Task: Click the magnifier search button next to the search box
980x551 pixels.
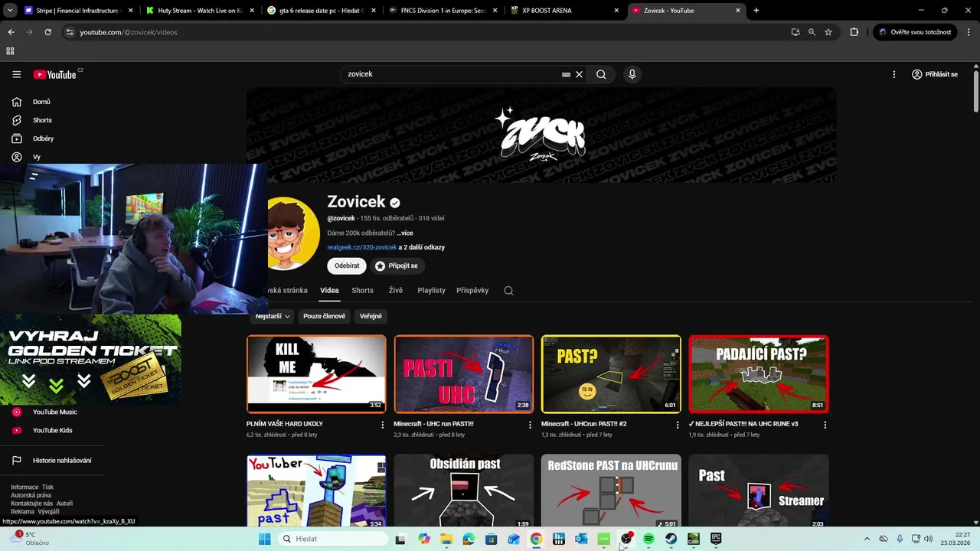Action: [x=601, y=74]
